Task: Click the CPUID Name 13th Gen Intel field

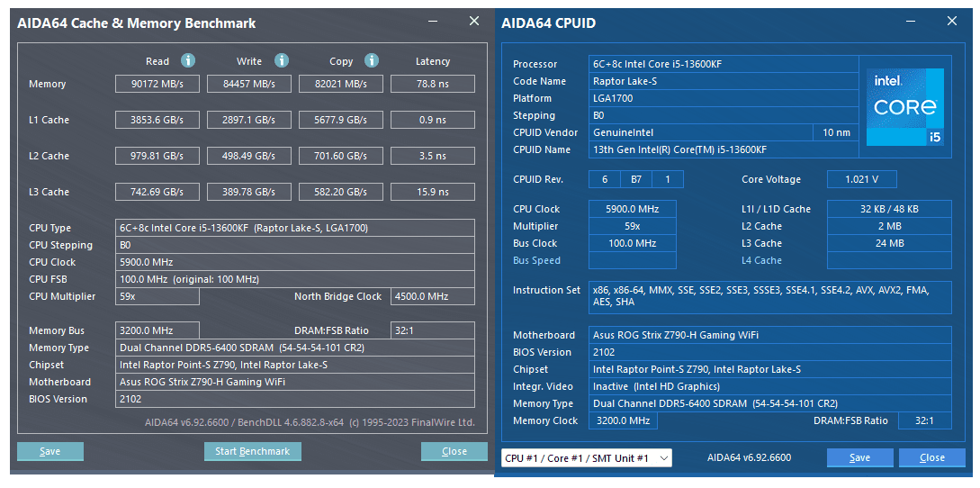Action: pyautogui.click(x=724, y=149)
